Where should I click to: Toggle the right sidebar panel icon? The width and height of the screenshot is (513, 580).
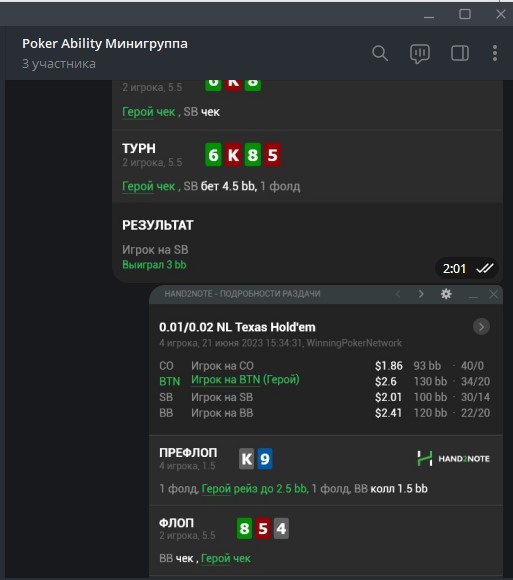coord(460,53)
